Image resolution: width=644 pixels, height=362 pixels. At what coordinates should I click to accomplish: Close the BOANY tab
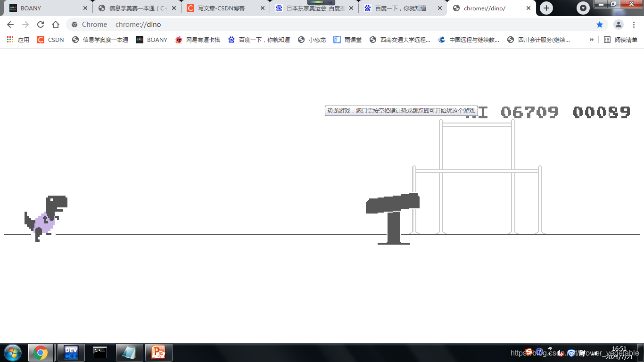pos(85,8)
